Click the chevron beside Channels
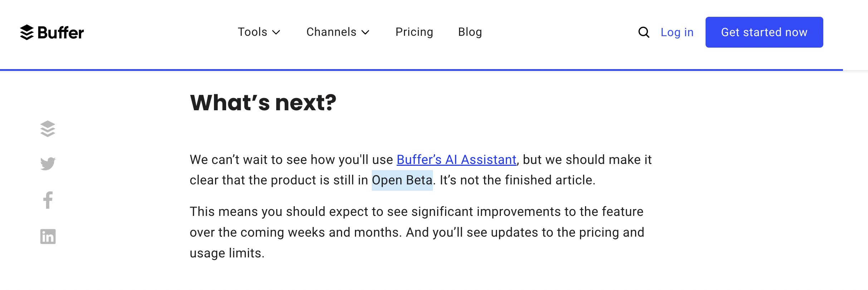868x290 pixels. click(366, 33)
